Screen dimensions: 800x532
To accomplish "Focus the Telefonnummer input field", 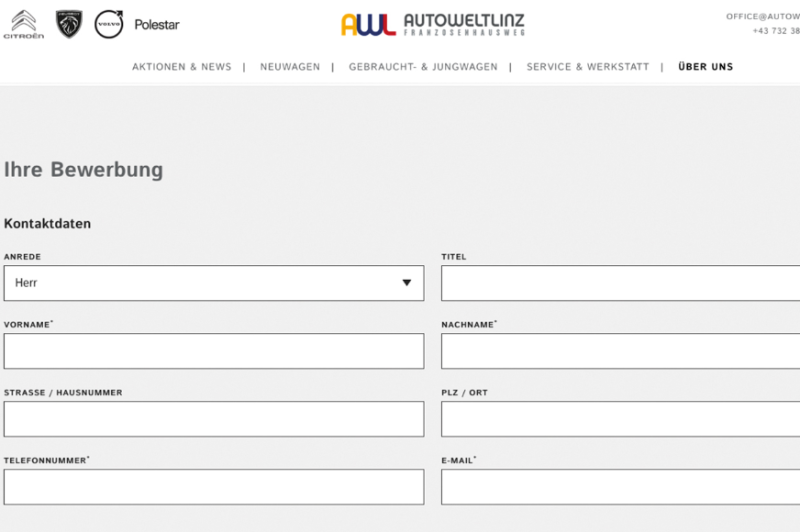I will tap(213, 487).
